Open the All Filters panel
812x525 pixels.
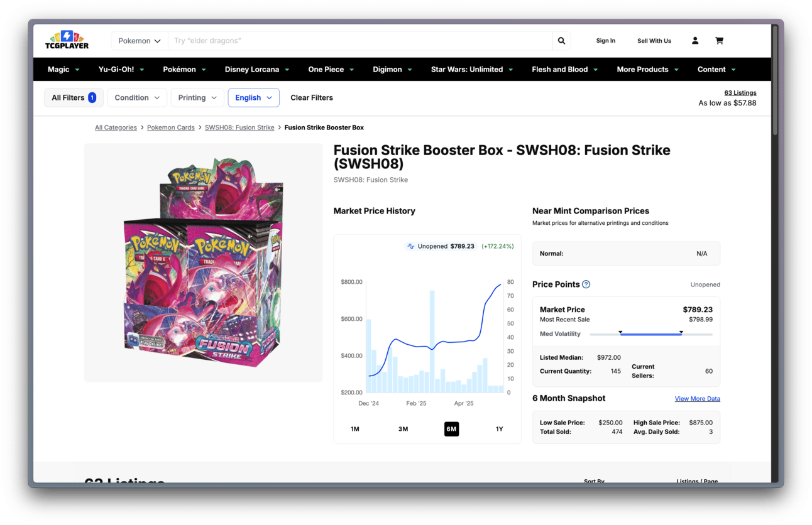tap(74, 98)
